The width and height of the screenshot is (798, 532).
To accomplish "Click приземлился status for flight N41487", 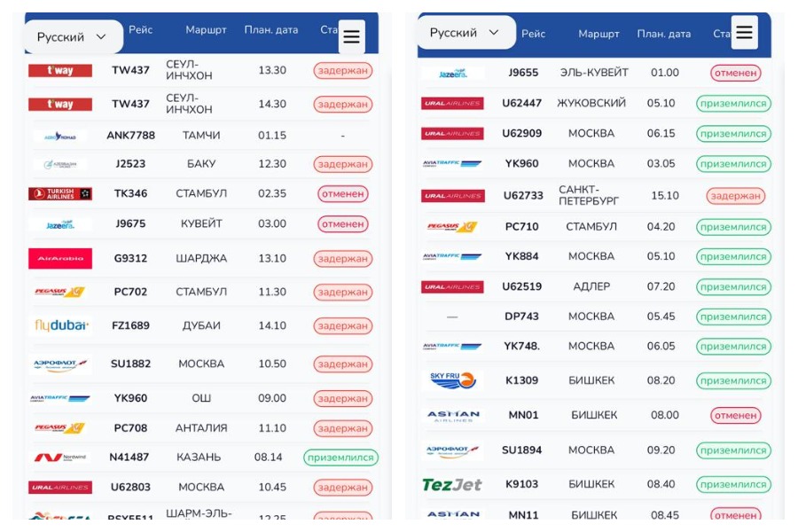I will pos(340,458).
